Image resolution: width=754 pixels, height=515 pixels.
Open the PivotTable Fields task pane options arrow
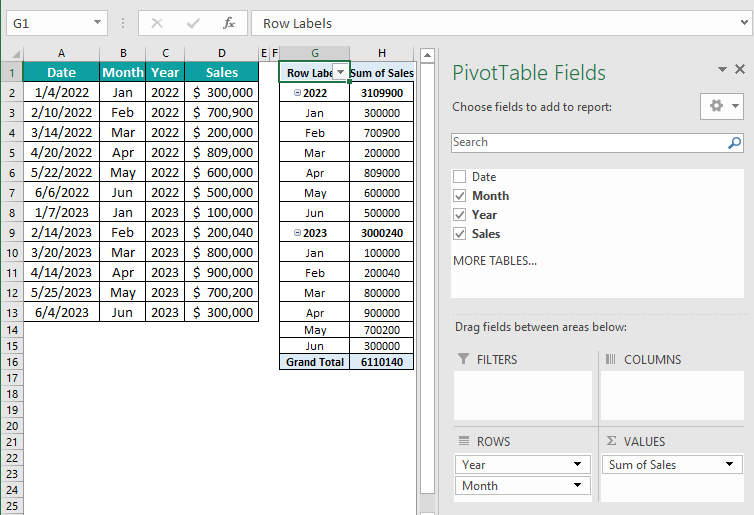click(722, 70)
